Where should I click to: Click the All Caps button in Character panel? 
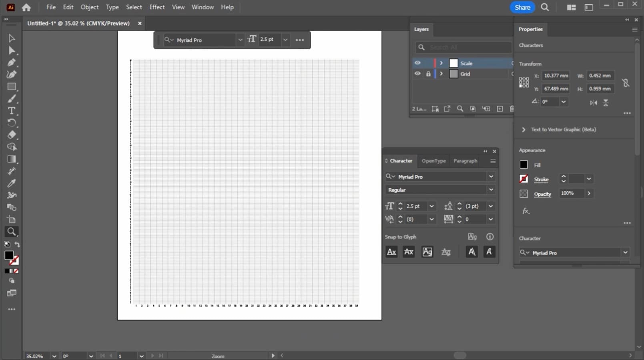[x=391, y=252]
